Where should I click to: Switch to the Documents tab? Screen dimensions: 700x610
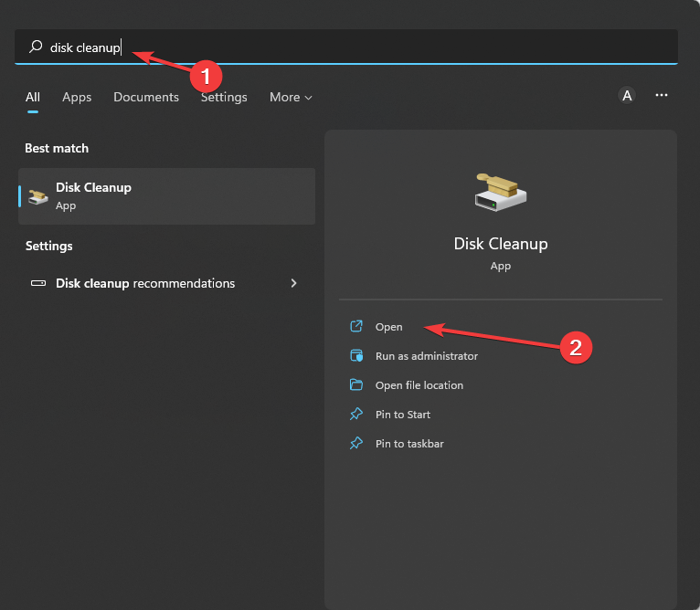click(146, 97)
